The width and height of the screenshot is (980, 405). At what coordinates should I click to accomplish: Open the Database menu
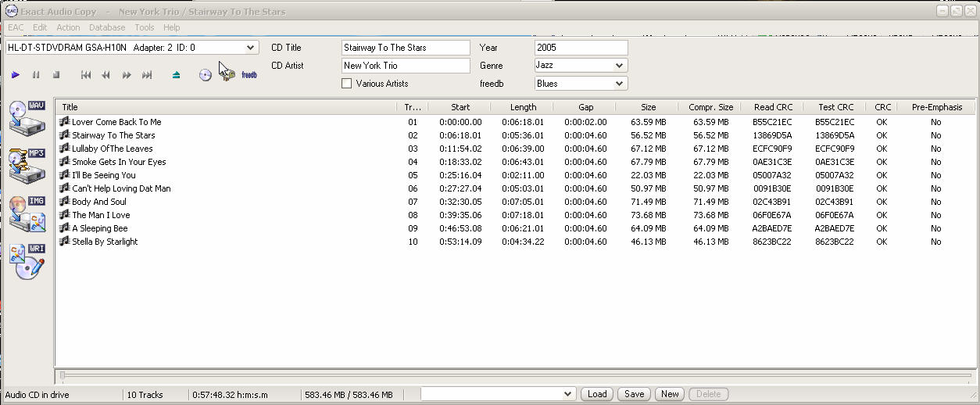point(107,27)
